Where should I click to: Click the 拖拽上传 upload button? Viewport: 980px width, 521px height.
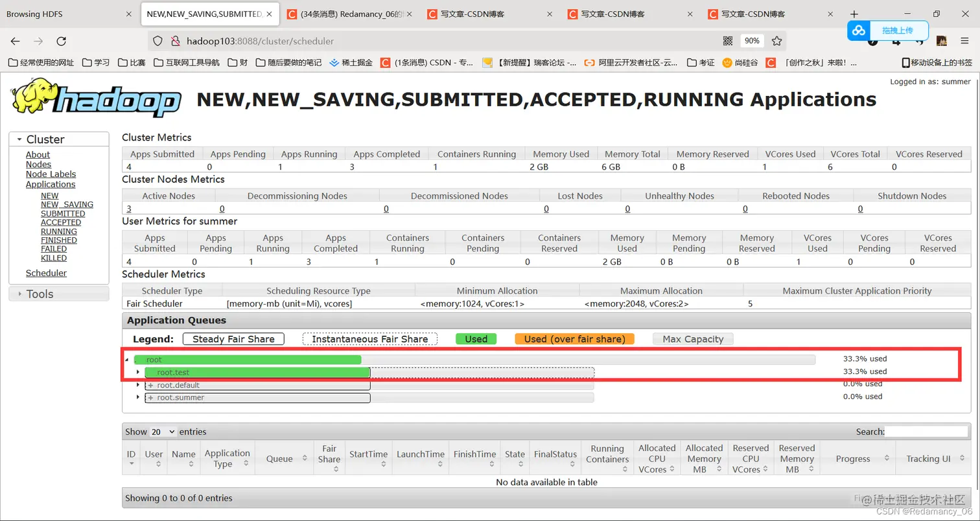coord(897,30)
